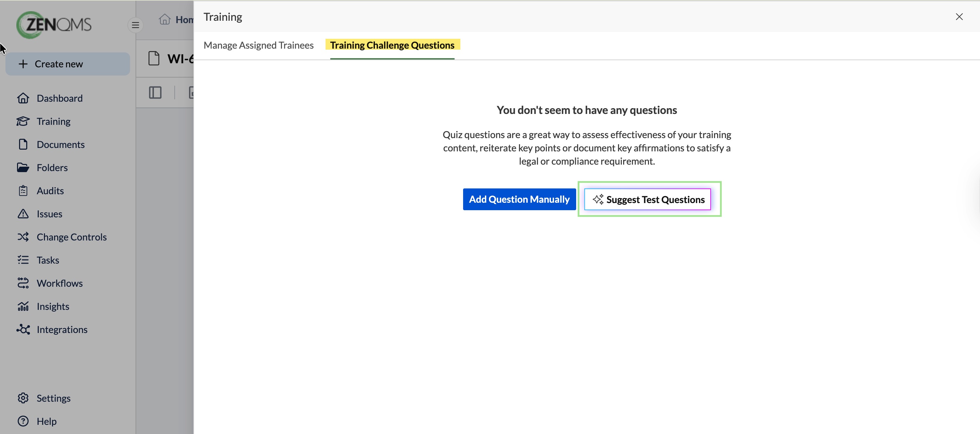980x434 pixels.
Task: Click Add Question Manually button
Action: pos(519,200)
